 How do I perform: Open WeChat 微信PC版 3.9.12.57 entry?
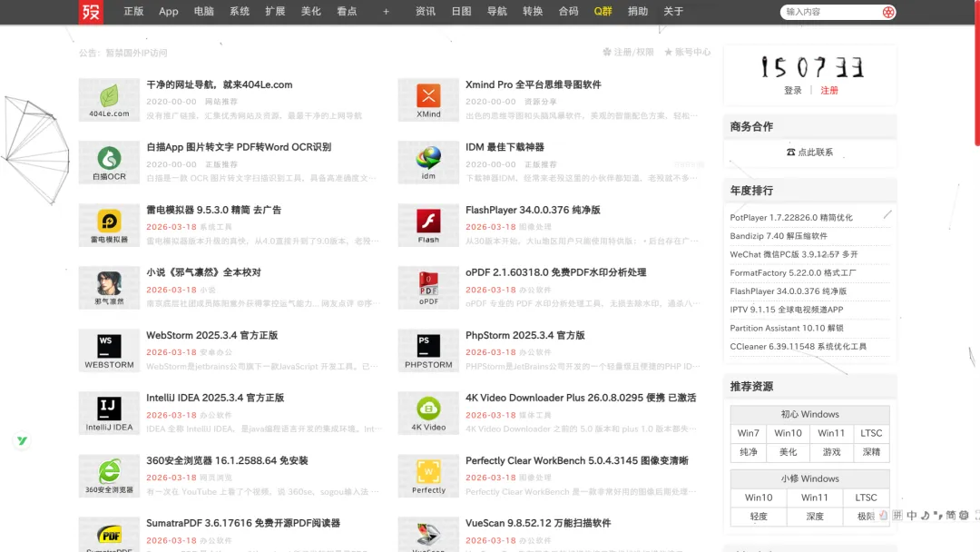click(x=794, y=254)
